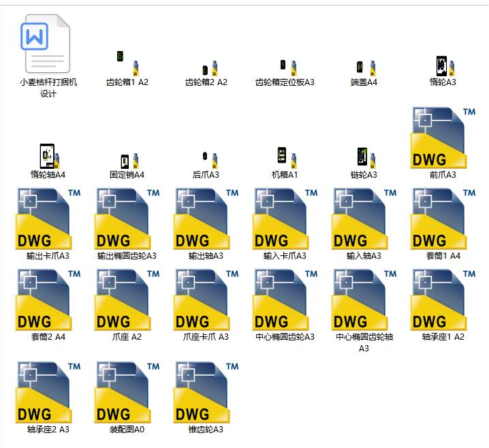Select the 输出椭圆齿轮A3 DWG file icon
This screenshot has height=448, width=489.
coord(127,219)
